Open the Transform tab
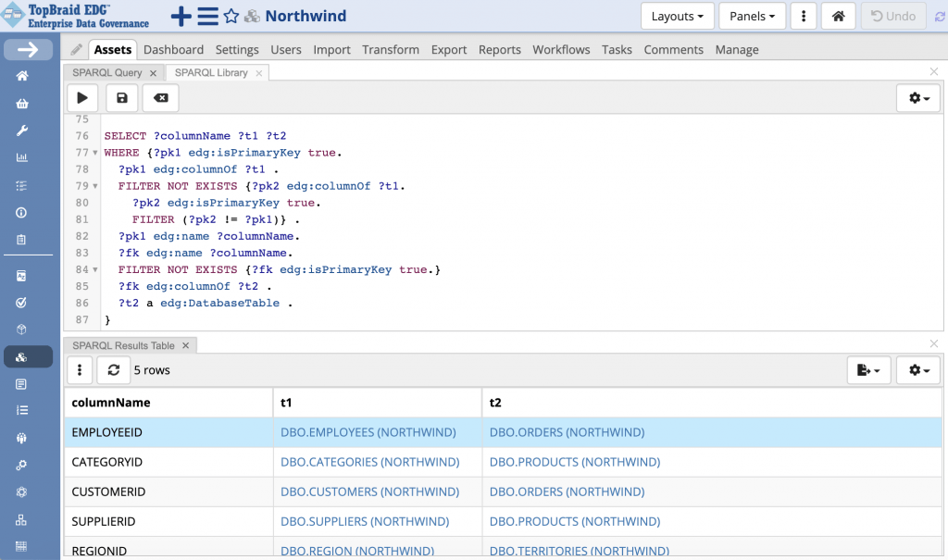 click(x=391, y=50)
